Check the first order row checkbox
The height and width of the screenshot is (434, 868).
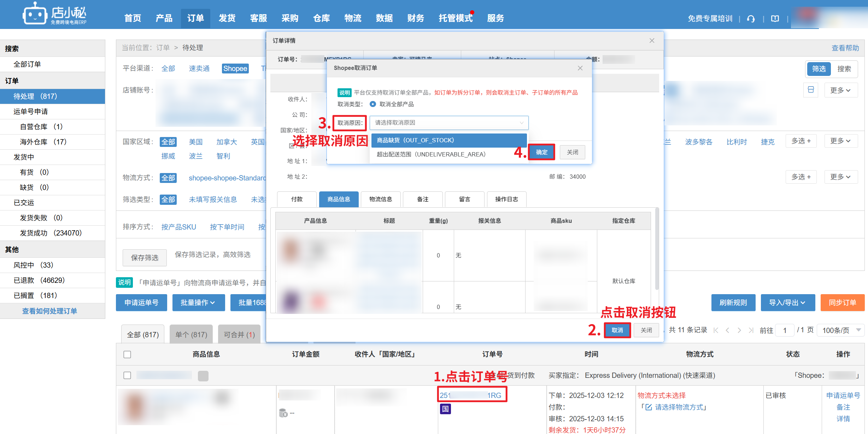point(127,375)
